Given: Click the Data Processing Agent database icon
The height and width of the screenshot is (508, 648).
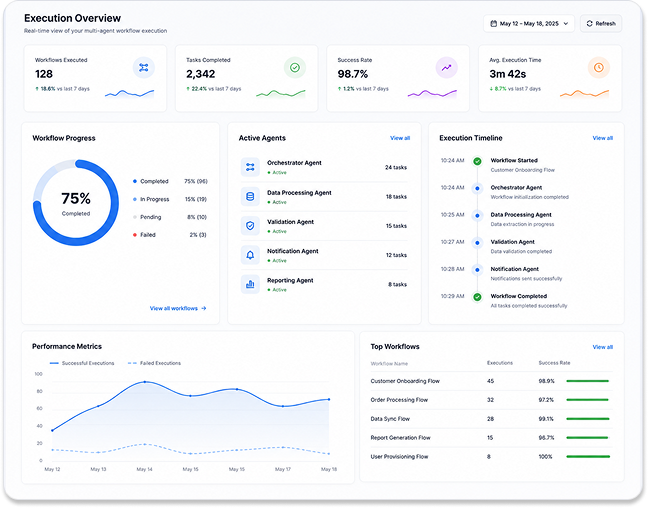Looking at the screenshot, I should click(250, 196).
